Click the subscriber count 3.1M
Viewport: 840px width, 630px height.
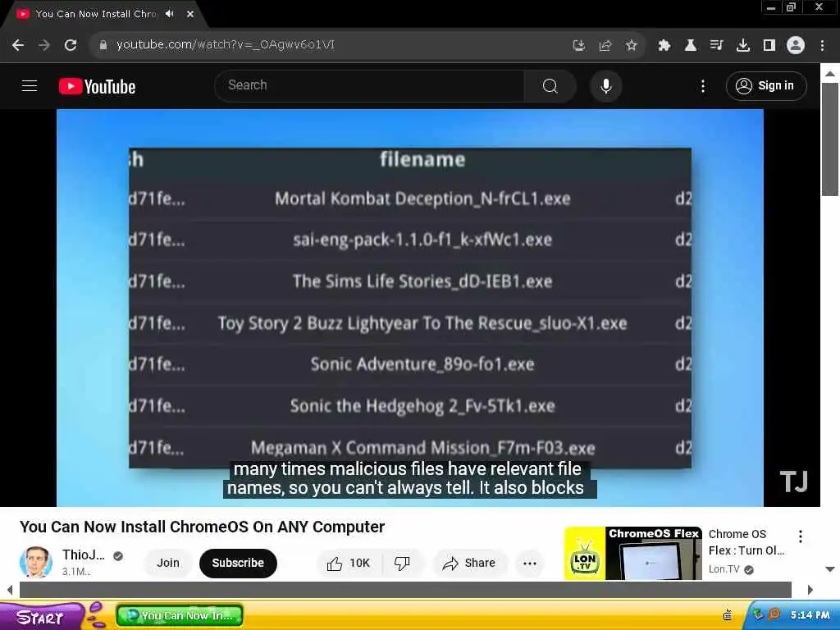pyautogui.click(x=76, y=572)
